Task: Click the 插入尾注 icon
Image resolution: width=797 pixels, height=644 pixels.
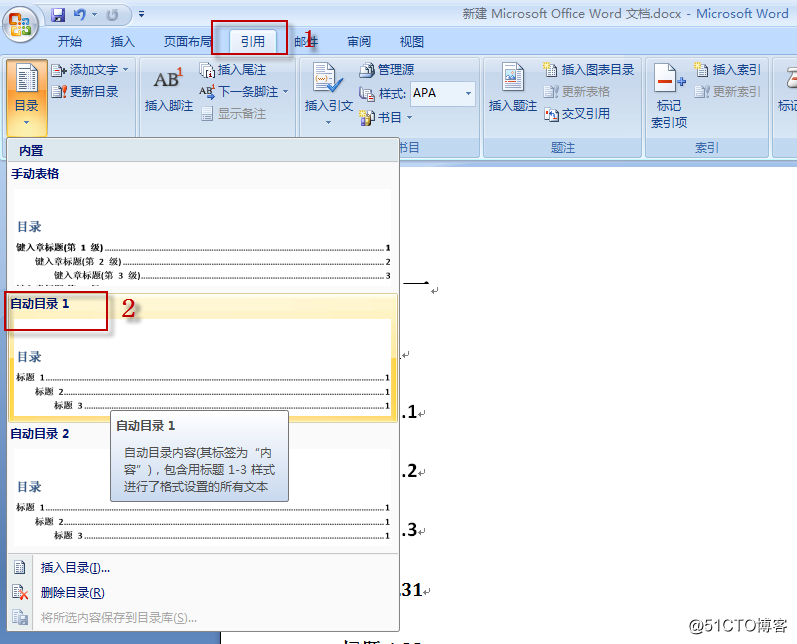Action: pos(207,70)
